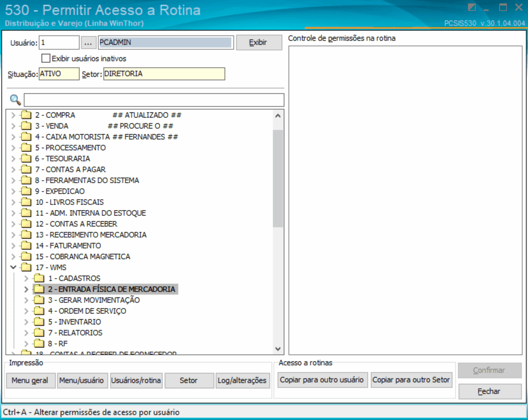Click the Fechar button
528x420 pixels.
[x=489, y=391]
